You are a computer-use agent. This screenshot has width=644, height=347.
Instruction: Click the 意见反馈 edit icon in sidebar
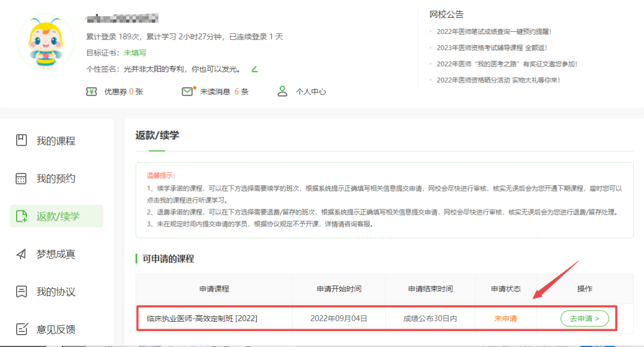point(22,329)
